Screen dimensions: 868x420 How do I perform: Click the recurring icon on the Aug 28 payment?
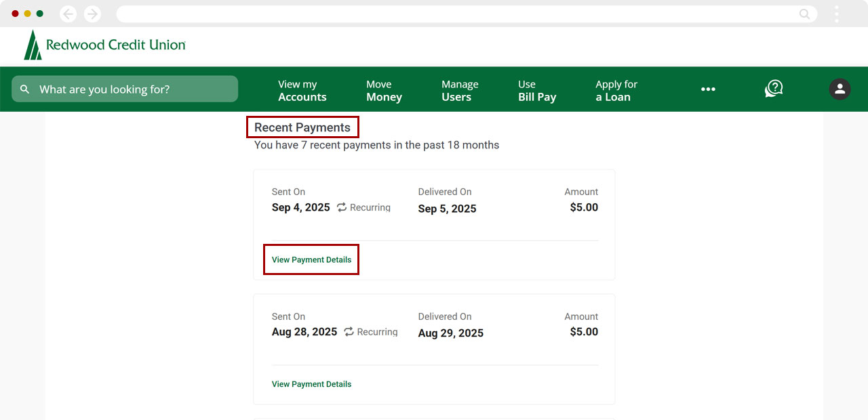pyautogui.click(x=349, y=332)
